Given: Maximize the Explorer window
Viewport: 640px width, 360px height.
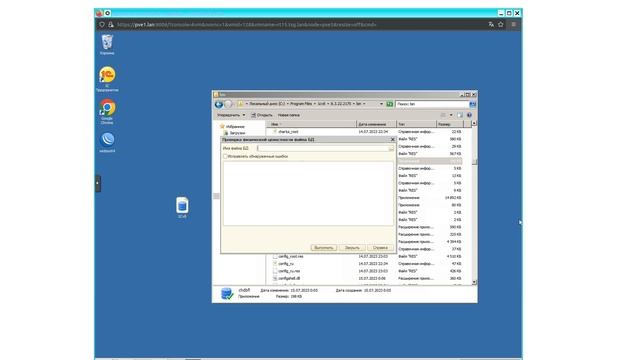Looking at the screenshot, I should click(x=468, y=95).
